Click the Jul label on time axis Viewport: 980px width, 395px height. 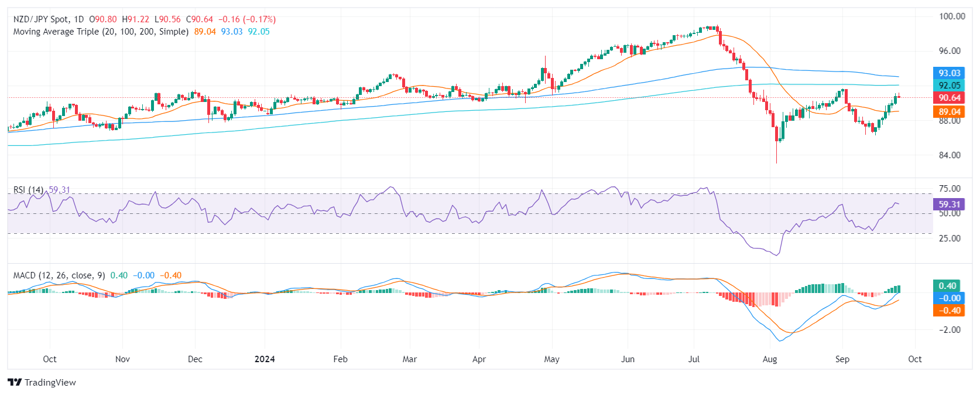(x=694, y=359)
